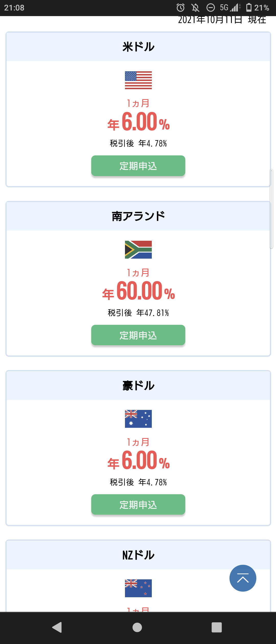The width and height of the screenshot is (276, 644).
Task: Tap the battery status icon
Action: point(249,8)
